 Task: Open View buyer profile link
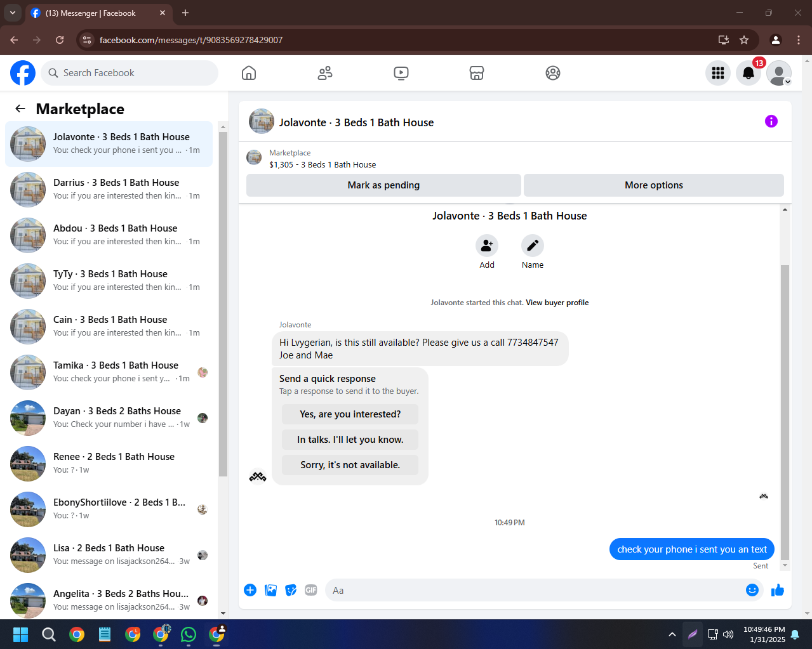click(557, 303)
